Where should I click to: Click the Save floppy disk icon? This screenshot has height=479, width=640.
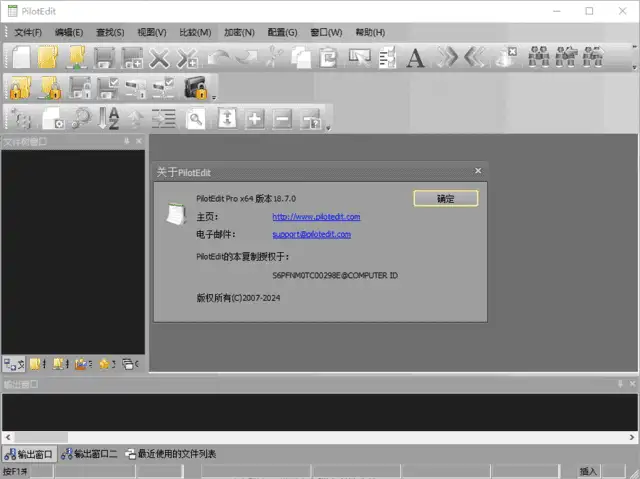[x=104, y=58]
